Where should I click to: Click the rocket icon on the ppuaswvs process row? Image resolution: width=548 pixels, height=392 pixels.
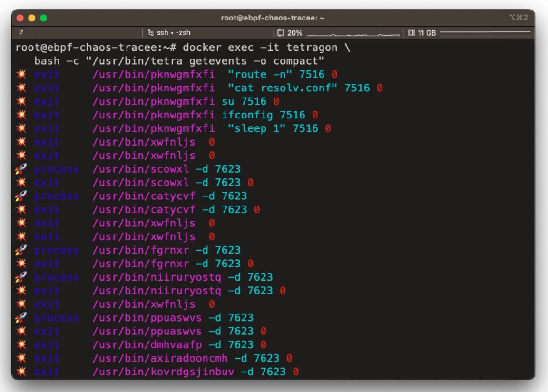(x=21, y=318)
